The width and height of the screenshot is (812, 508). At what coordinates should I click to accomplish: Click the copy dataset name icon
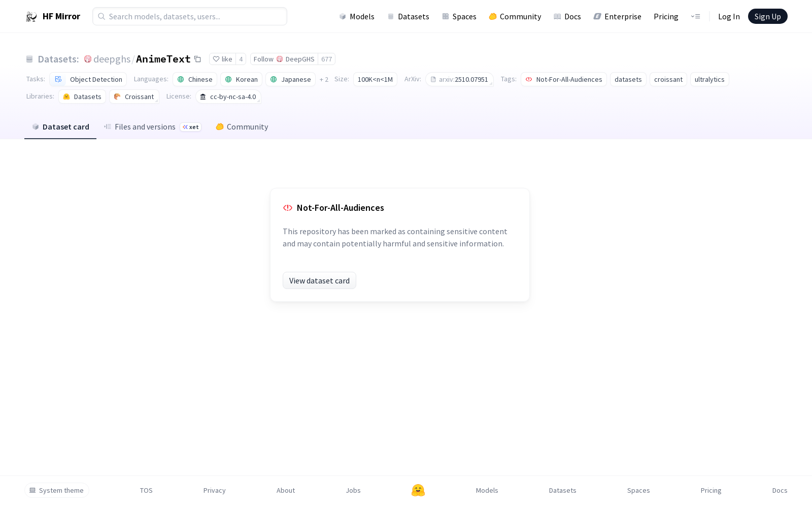click(x=197, y=59)
